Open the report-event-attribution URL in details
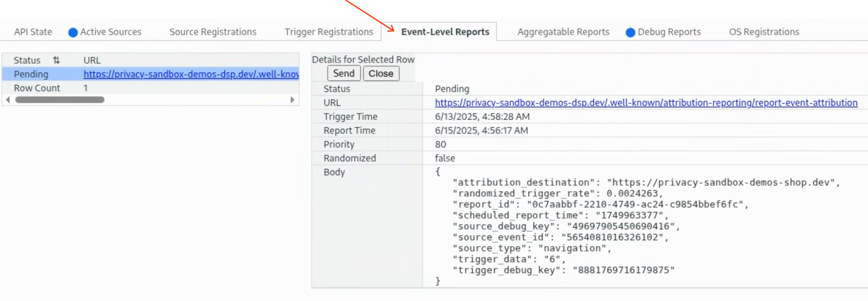The width and height of the screenshot is (868, 301). [x=646, y=103]
